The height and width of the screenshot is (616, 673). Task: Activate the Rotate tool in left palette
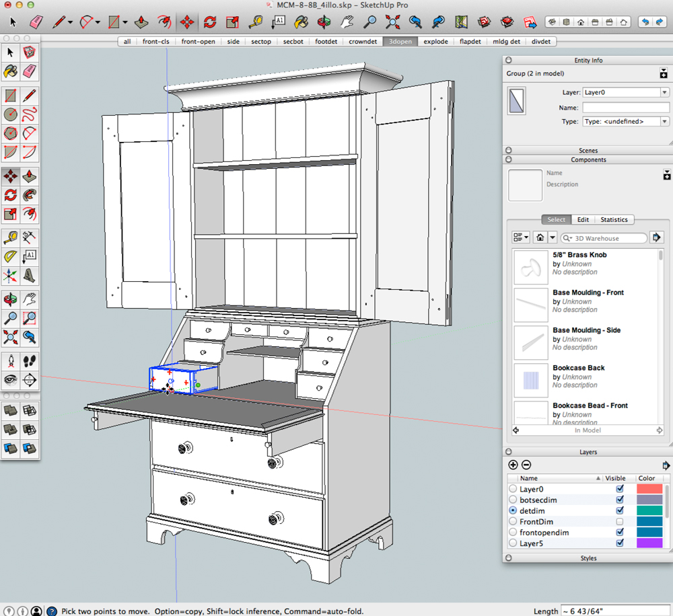11,195
